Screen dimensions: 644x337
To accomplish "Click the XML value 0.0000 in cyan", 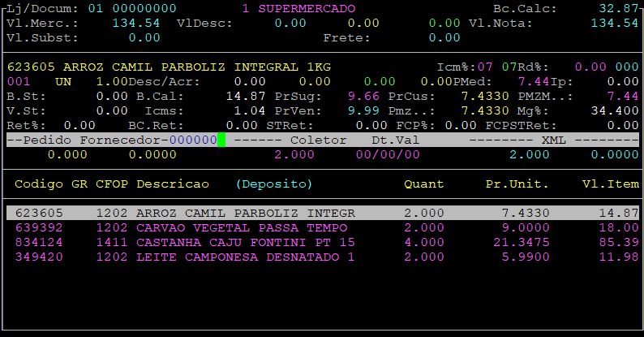I will pyautogui.click(x=615, y=155).
